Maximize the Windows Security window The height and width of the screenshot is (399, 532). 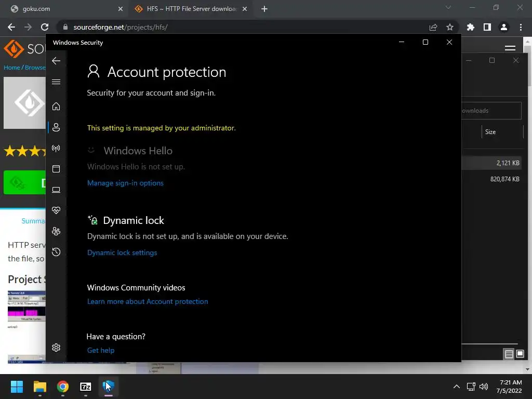tap(425, 42)
